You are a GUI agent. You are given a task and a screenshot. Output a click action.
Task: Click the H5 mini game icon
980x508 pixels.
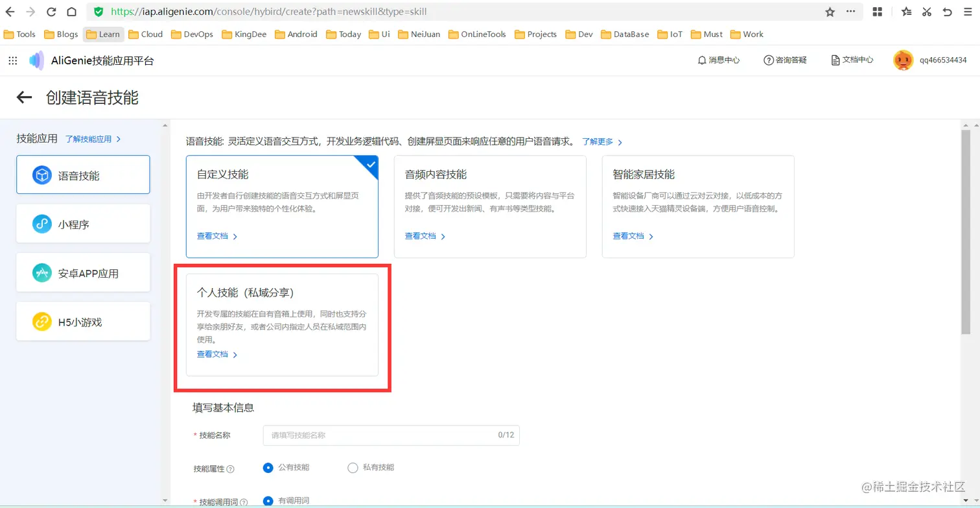coord(41,322)
